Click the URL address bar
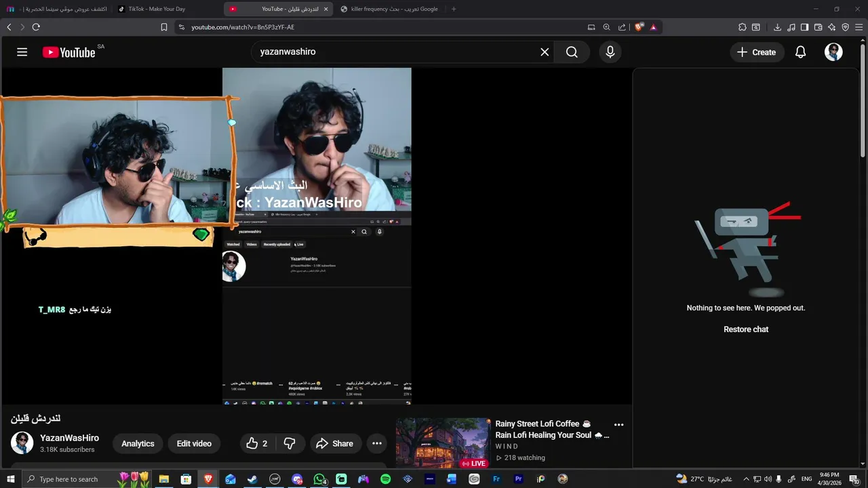The height and width of the screenshot is (488, 868). coord(380,27)
